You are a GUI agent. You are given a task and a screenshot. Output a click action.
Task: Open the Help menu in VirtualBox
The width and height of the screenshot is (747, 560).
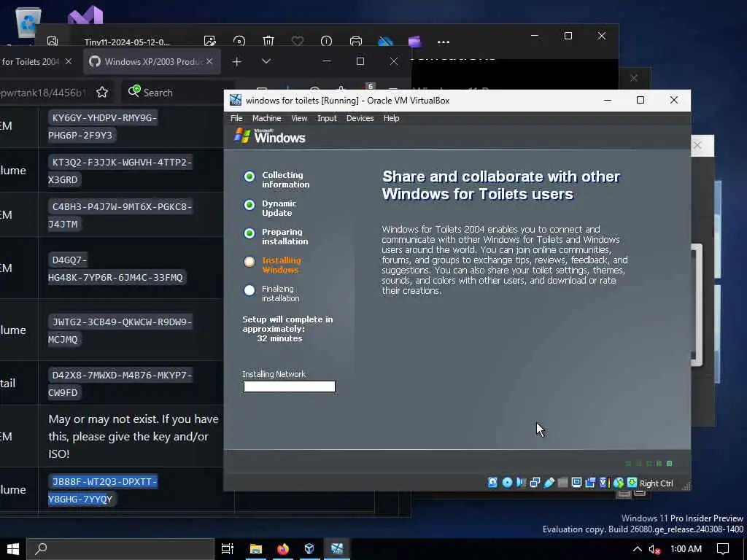click(391, 118)
